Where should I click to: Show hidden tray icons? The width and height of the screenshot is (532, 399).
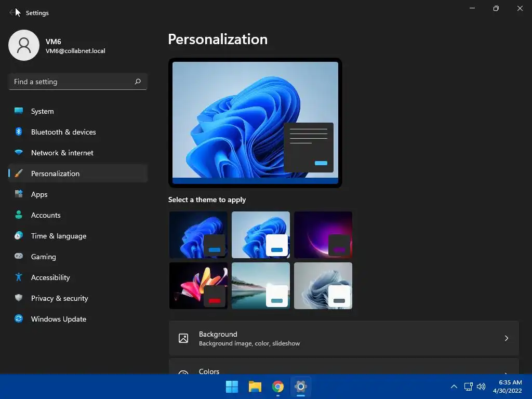click(x=454, y=387)
